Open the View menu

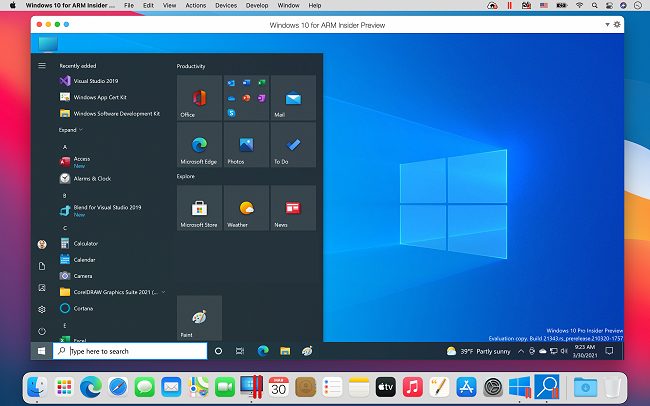(x=169, y=5)
